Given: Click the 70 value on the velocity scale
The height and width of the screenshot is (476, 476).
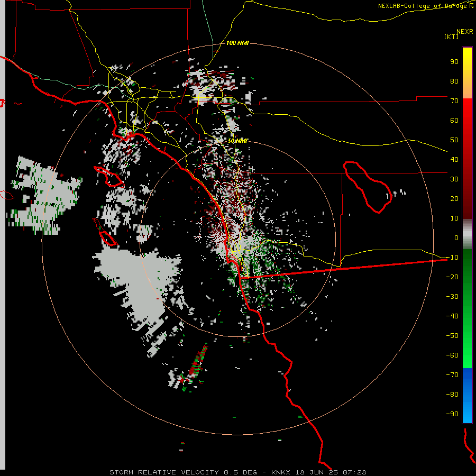Looking at the screenshot, I should click(454, 101).
